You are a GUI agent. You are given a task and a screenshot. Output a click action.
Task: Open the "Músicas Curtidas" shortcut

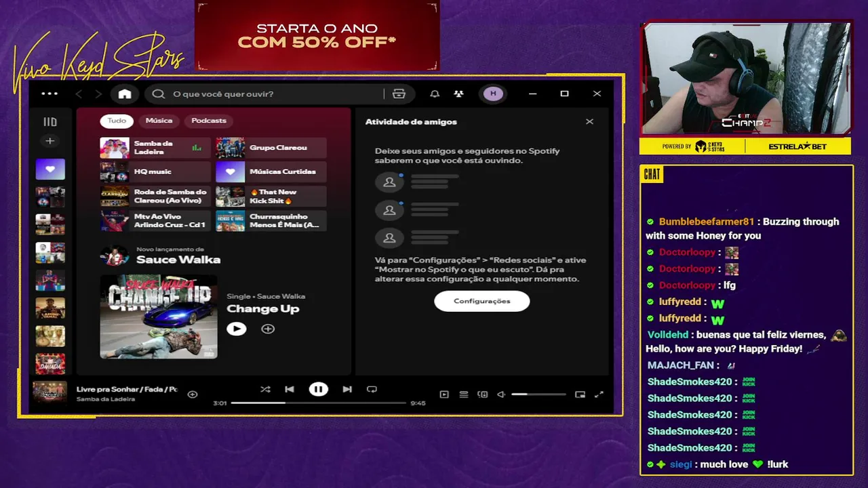click(x=271, y=172)
